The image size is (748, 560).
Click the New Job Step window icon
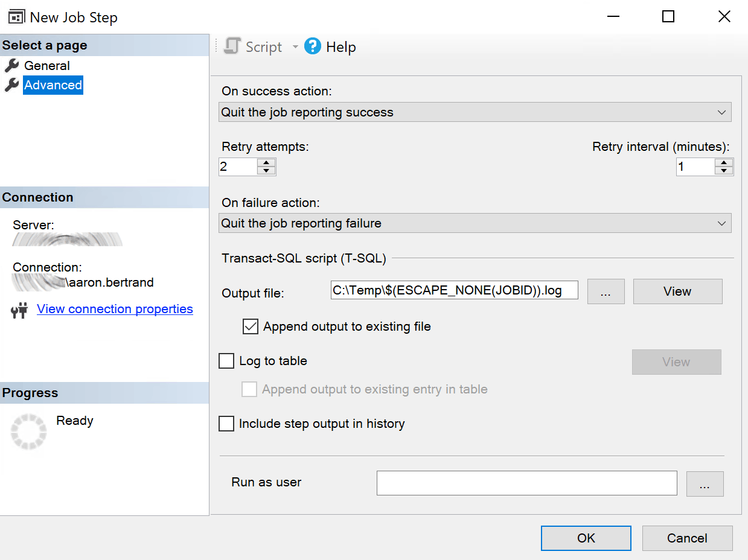(x=16, y=17)
